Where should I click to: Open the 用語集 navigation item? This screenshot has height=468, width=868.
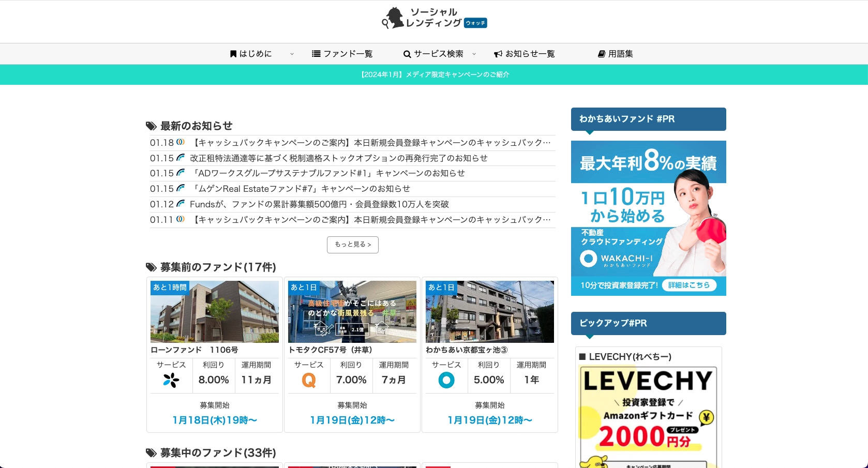(x=616, y=54)
